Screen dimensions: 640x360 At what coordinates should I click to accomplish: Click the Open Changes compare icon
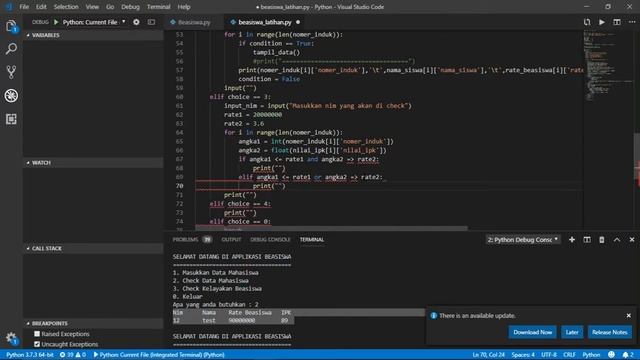(587, 22)
